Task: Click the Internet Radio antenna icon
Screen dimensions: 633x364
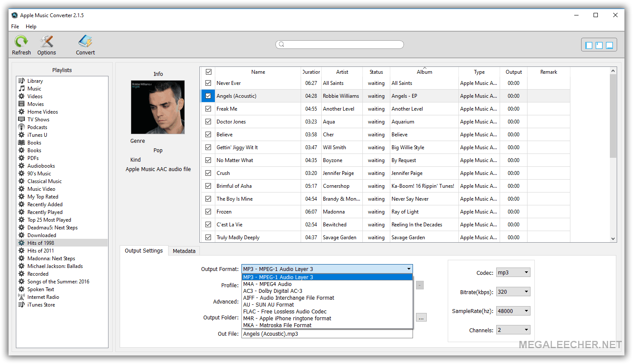Action: tap(21, 297)
